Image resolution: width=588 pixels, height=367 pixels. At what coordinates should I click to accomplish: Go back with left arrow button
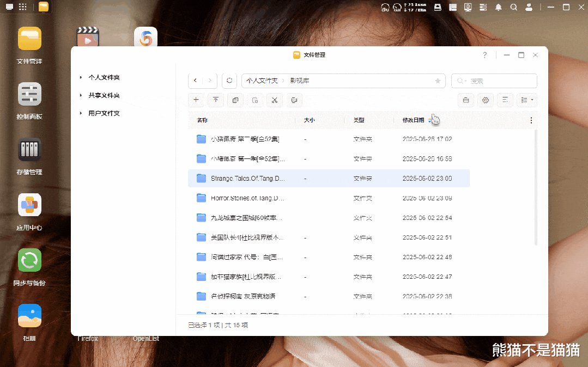pyautogui.click(x=196, y=81)
